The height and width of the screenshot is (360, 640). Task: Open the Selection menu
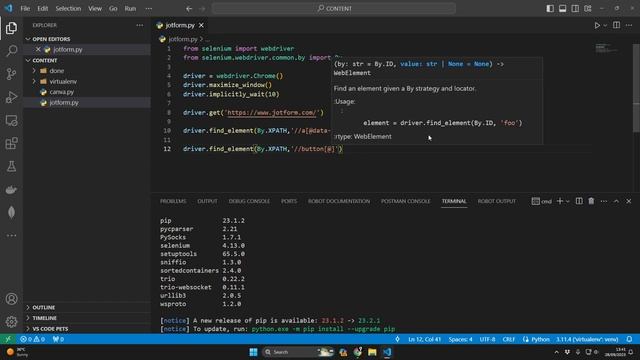68,9
